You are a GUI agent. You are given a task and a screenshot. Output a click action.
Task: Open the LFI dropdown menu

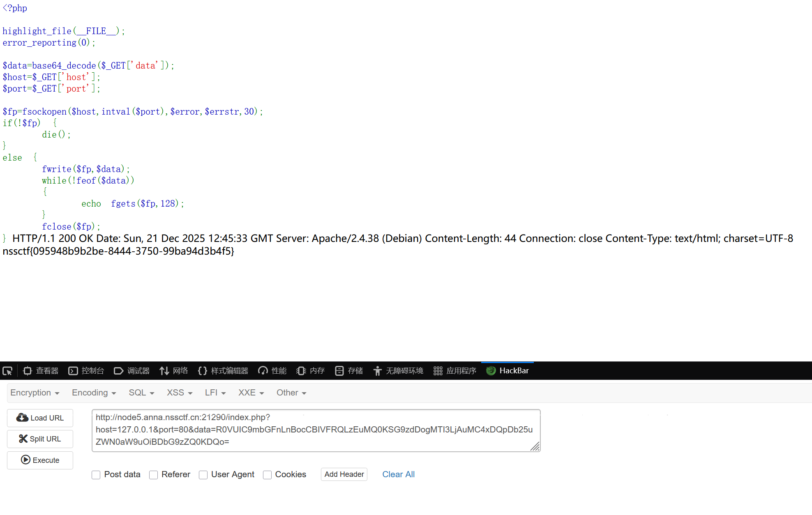pyautogui.click(x=215, y=393)
